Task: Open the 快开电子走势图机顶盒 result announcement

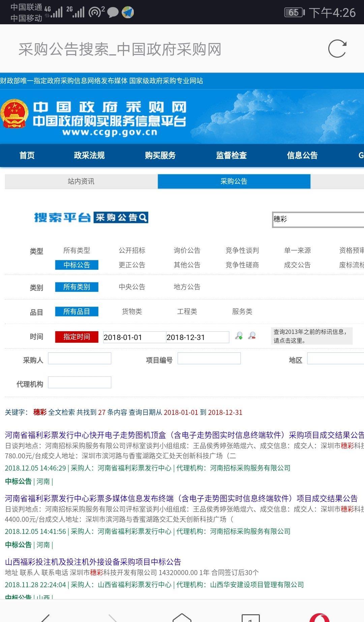Action: pos(184,435)
